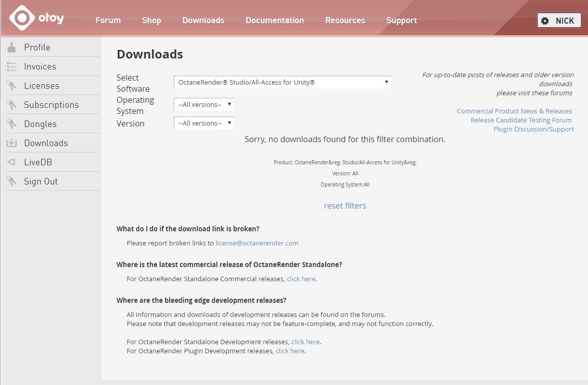
Task: Click 'What do I do if the download link is broken?'
Action: 188,228
